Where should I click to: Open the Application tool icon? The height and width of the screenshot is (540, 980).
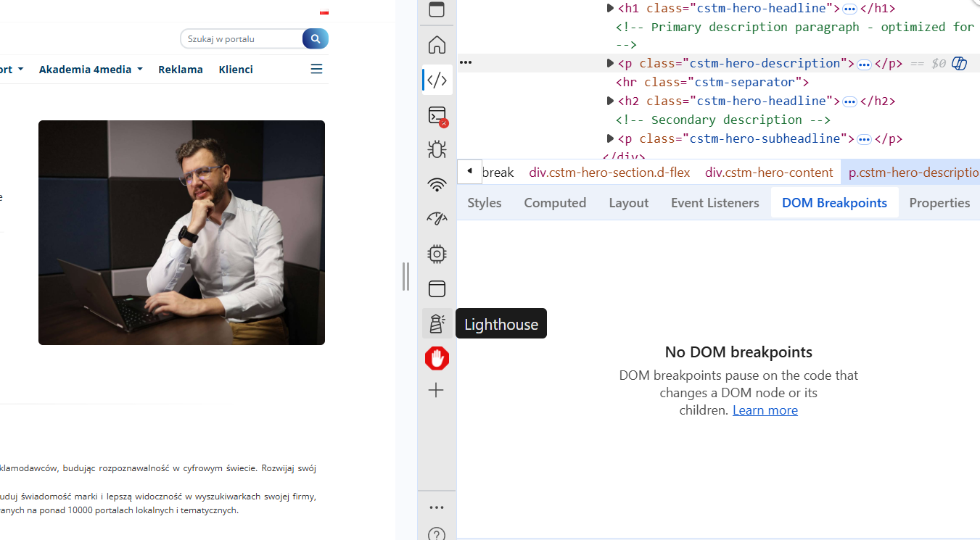coord(437,288)
